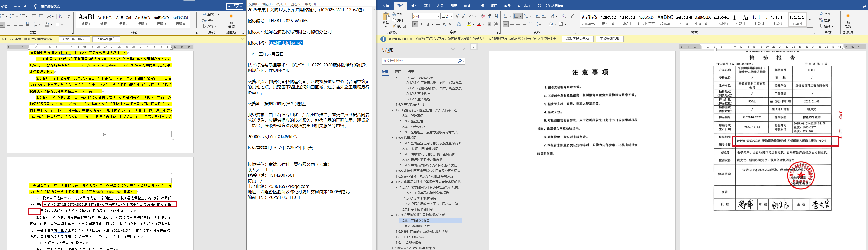Collapse the 1.6.3 银行资信 heading in navigation tree
868x250 pixels.
coord(392,110)
